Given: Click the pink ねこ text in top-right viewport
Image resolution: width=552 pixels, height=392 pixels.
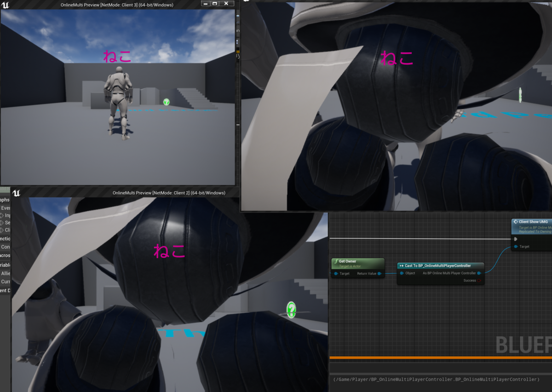Looking at the screenshot, I should (x=397, y=58).
